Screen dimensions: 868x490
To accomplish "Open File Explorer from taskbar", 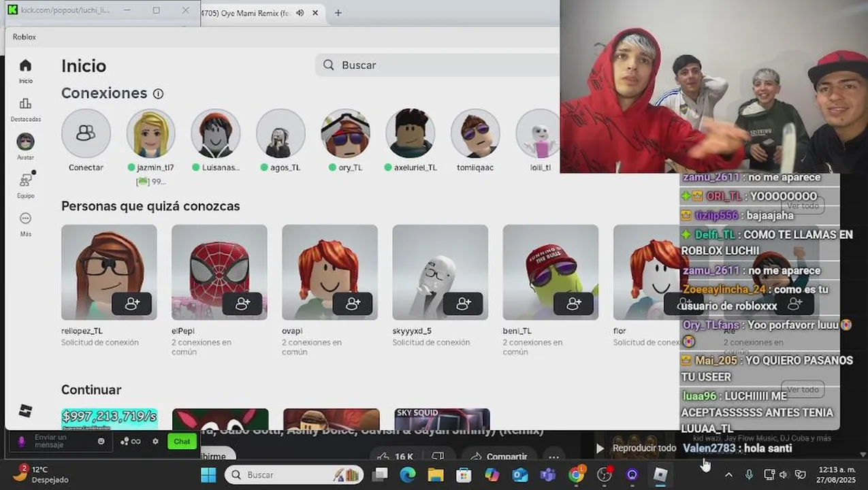I will coord(436,474).
